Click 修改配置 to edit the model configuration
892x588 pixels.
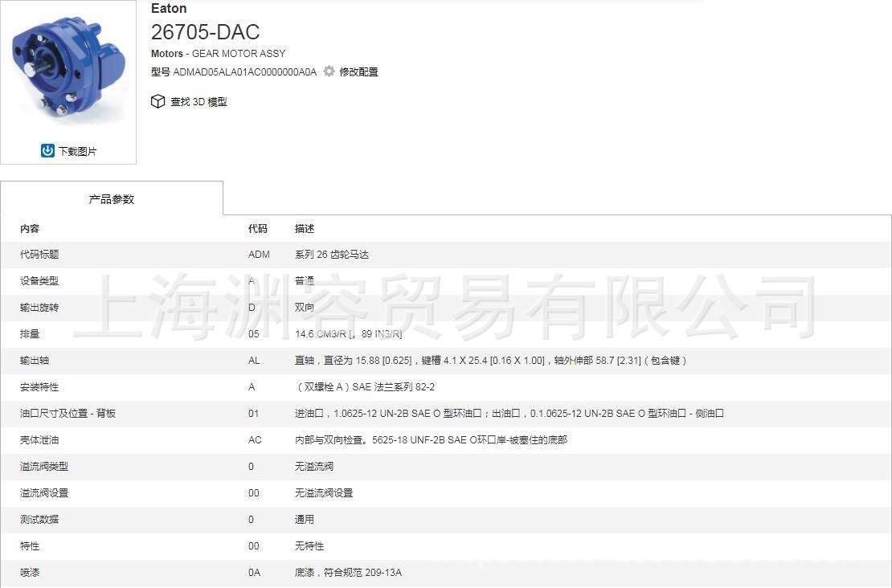tap(359, 71)
